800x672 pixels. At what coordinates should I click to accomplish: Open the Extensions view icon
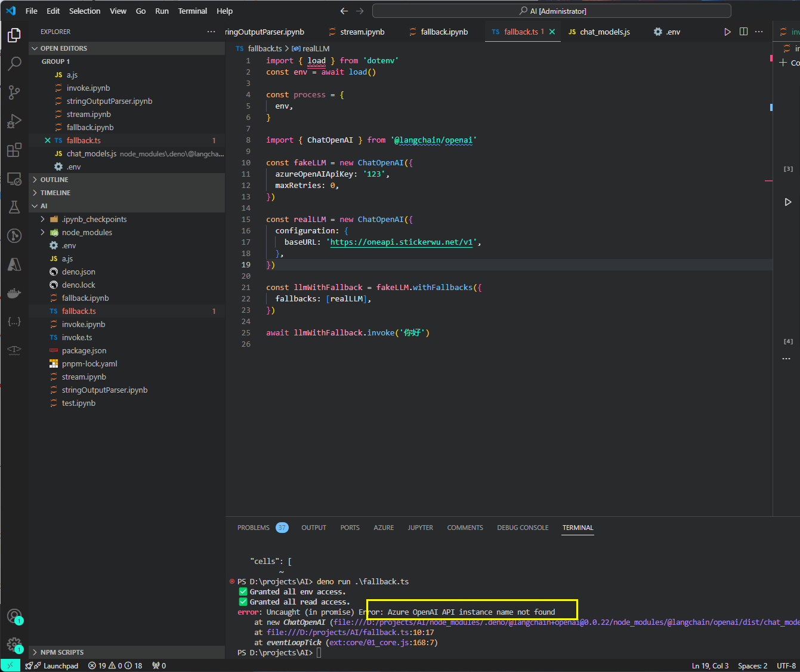14,150
